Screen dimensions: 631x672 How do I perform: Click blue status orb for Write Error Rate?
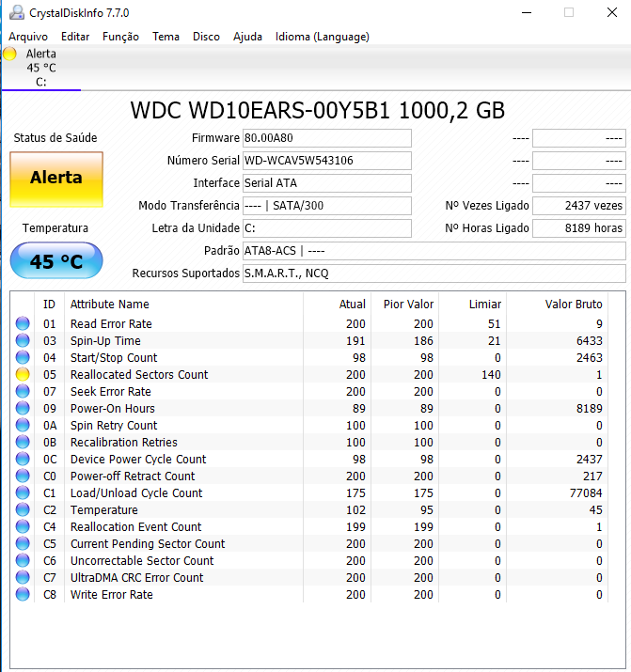pos(23,594)
